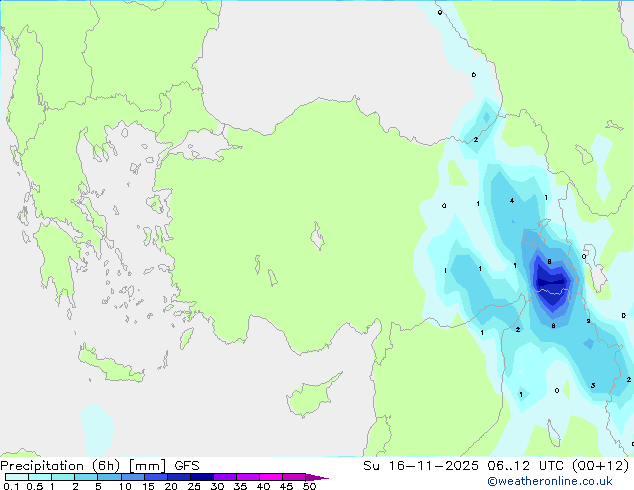
Task: Select the legend swatch between 15 and 20
Action: tap(155, 477)
